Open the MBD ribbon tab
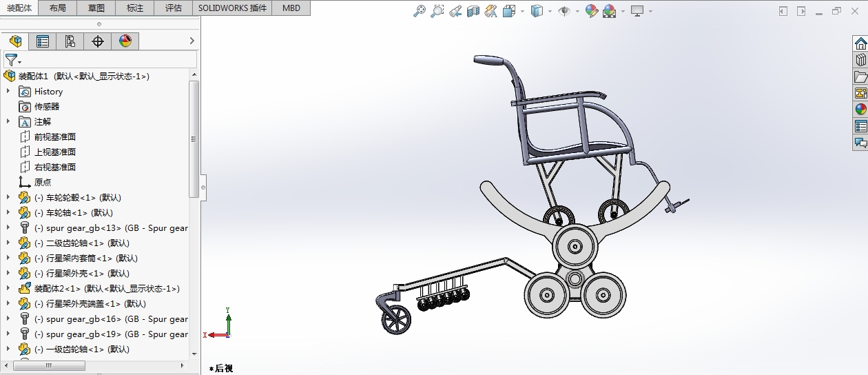The width and height of the screenshot is (868, 375). coord(291,8)
